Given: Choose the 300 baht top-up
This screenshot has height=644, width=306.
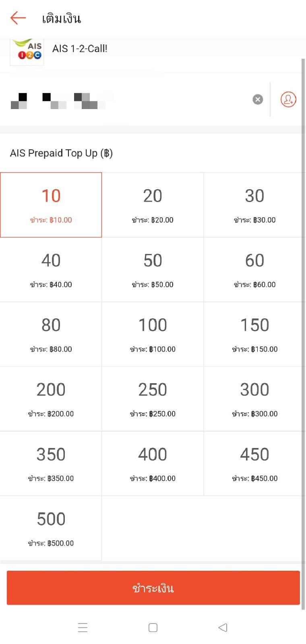Looking at the screenshot, I should [254, 399].
